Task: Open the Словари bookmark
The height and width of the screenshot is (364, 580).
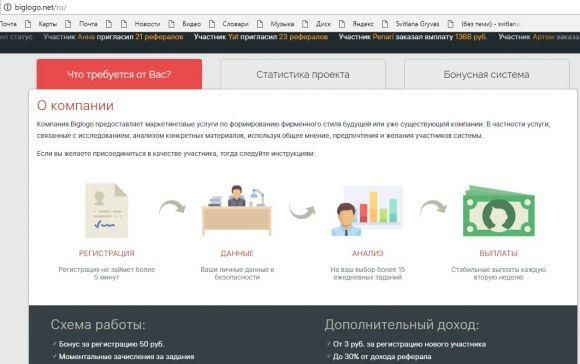Action: click(x=235, y=24)
